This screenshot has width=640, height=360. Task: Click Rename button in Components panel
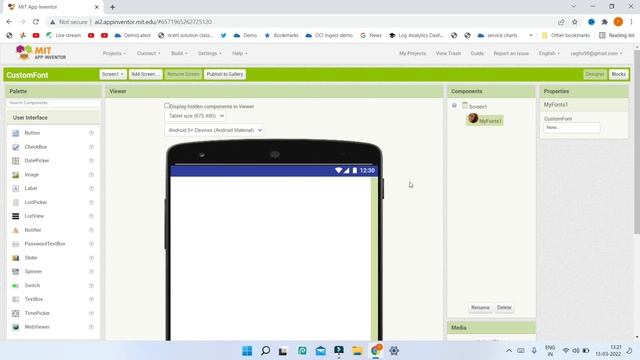pyautogui.click(x=480, y=308)
